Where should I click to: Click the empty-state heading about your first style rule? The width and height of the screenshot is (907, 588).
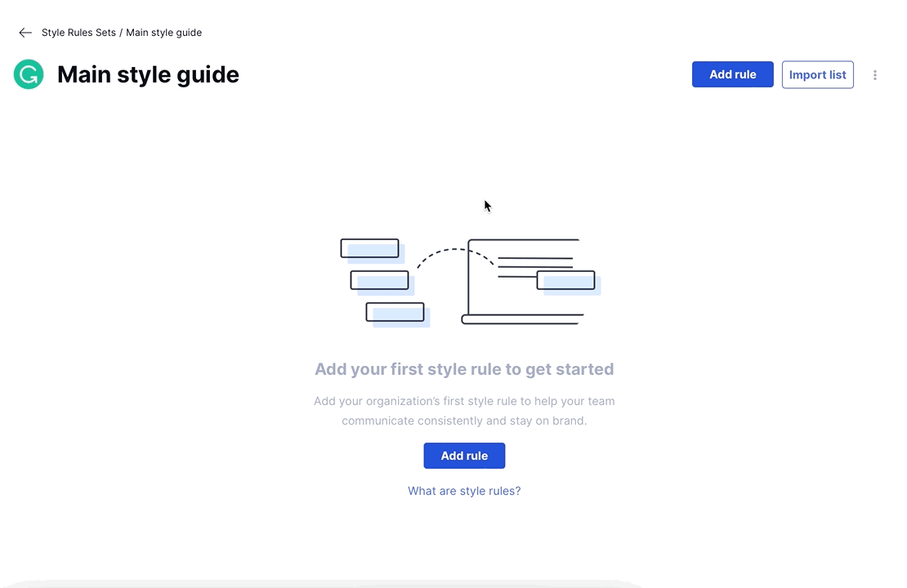(464, 369)
